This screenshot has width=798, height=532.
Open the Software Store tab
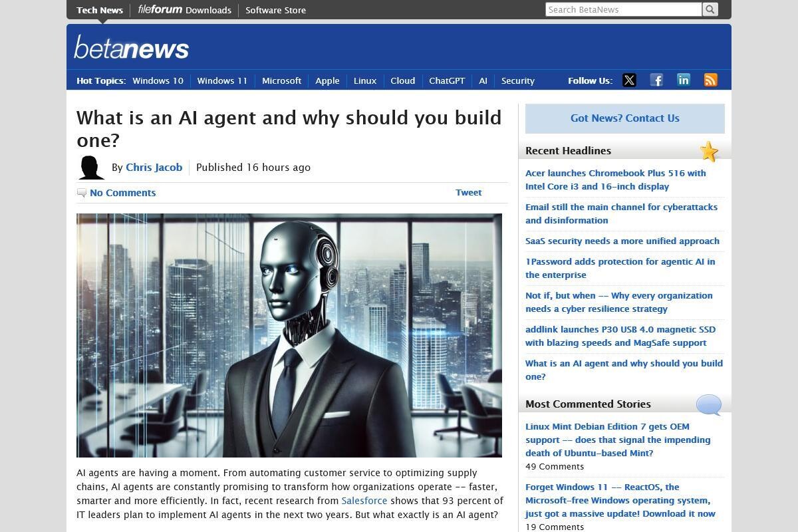pos(275,10)
